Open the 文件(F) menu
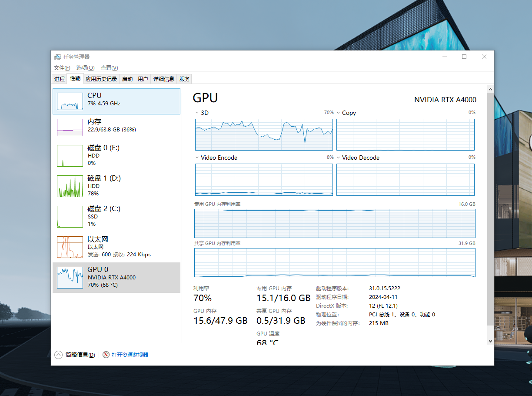Screen dimensions: 532x396 (x=62, y=68)
